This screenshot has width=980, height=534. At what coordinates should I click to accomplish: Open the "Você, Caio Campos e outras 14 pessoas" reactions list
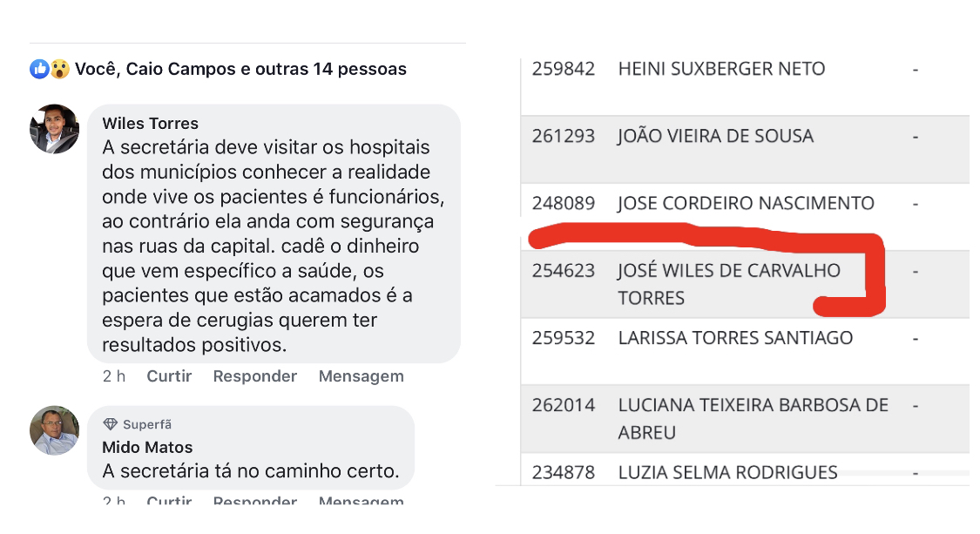tap(240, 69)
